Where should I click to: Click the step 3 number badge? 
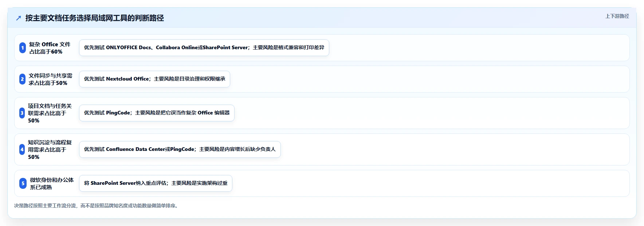point(22,113)
